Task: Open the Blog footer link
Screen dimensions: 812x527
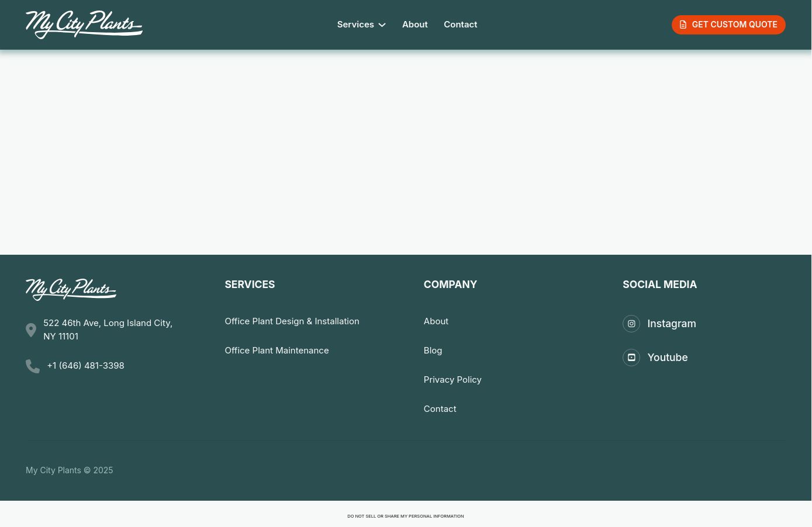Action: (433, 351)
